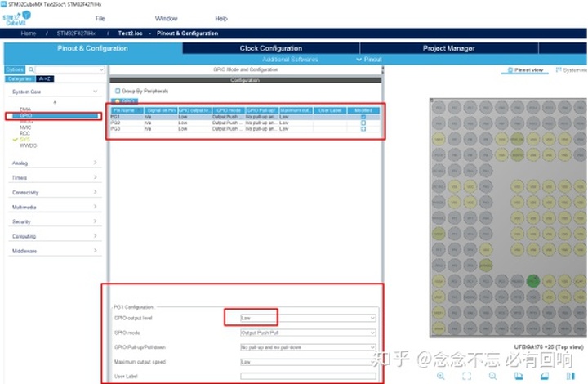Open the File menu

click(100, 18)
